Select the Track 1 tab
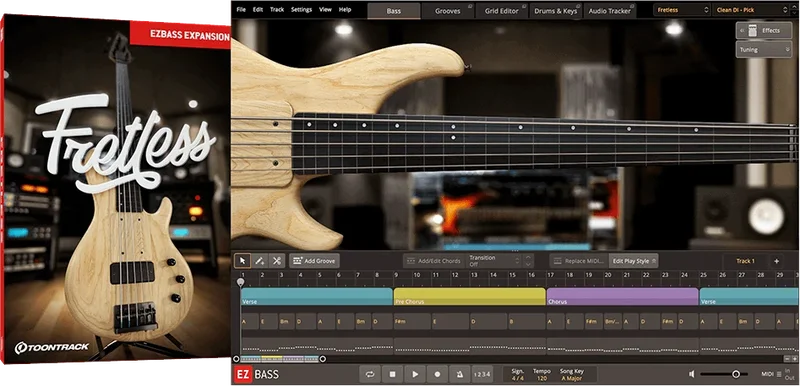Image resolution: width=800 pixels, height=386 pixels. (745, 261)
